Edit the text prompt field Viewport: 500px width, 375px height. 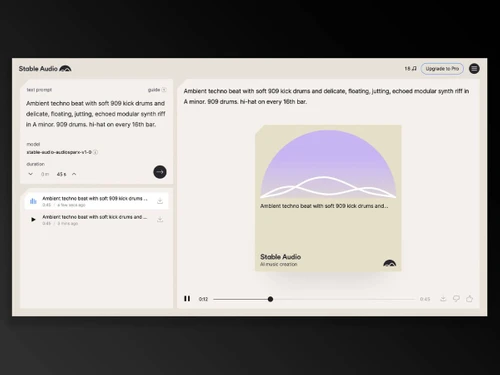(x=96, y=114)
